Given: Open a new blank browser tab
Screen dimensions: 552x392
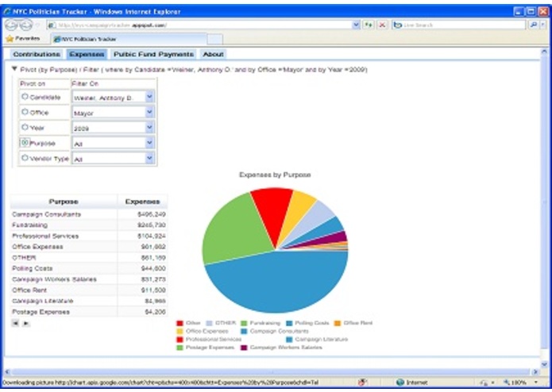Looking at the screenshot, I should (214, 39).
